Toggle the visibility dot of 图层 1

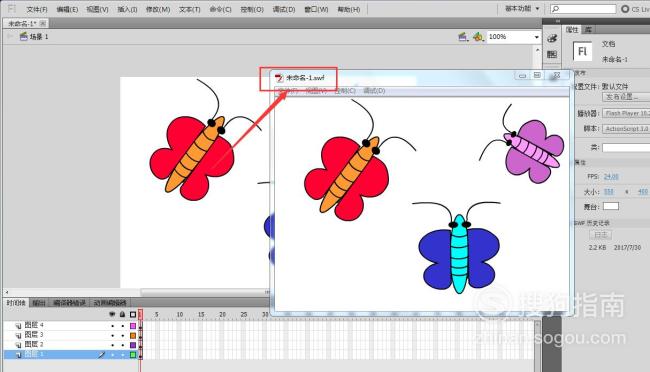112,355
